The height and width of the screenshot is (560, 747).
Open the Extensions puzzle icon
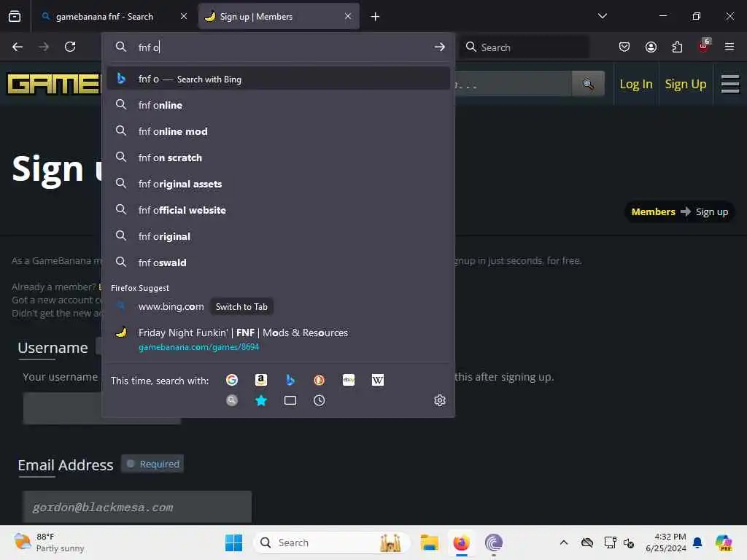coord(677,47)
